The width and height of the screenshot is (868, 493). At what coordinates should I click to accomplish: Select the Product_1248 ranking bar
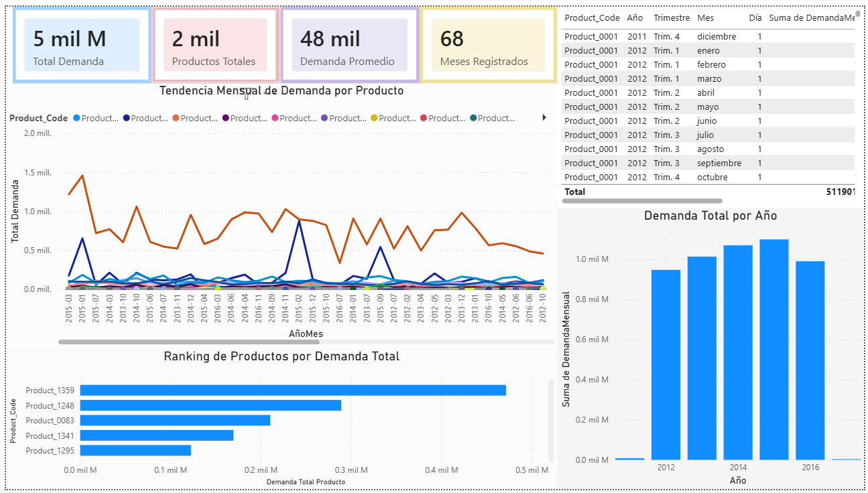[210, 405]
